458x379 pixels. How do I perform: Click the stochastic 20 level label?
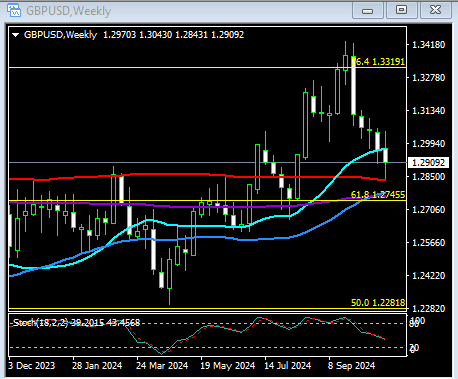[414, 348]
